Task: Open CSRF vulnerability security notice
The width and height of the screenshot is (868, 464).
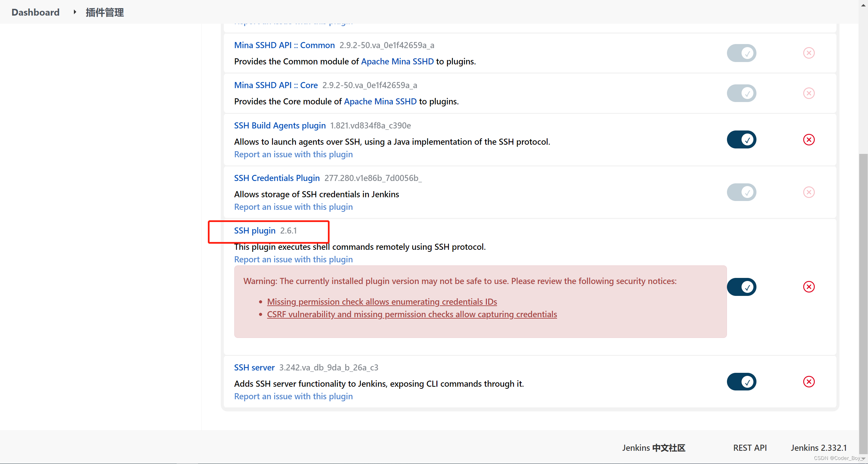Action: (412, 314)
